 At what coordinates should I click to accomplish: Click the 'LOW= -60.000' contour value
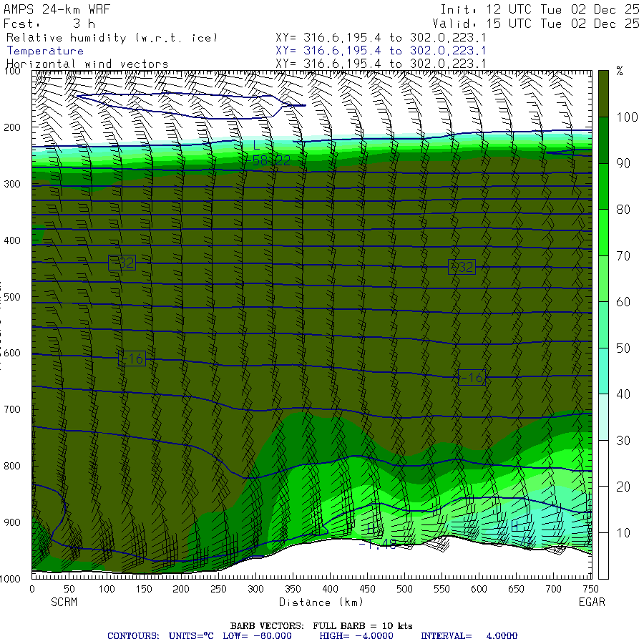257,636
